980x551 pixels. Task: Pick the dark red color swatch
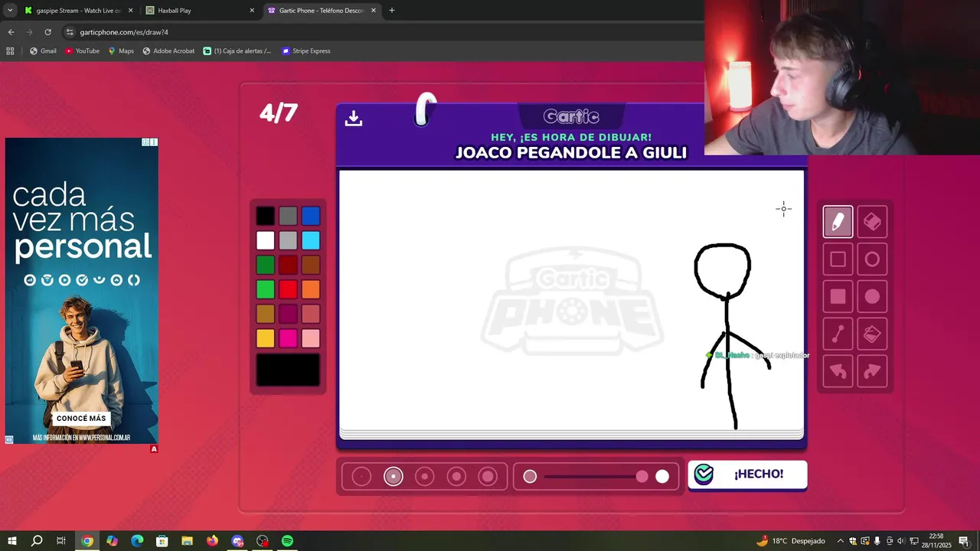tap(288, 265)
